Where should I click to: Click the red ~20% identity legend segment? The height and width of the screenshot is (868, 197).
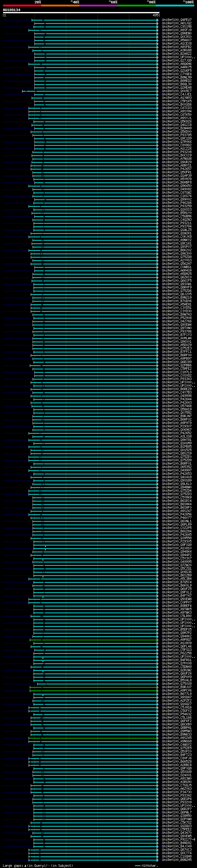22,6
